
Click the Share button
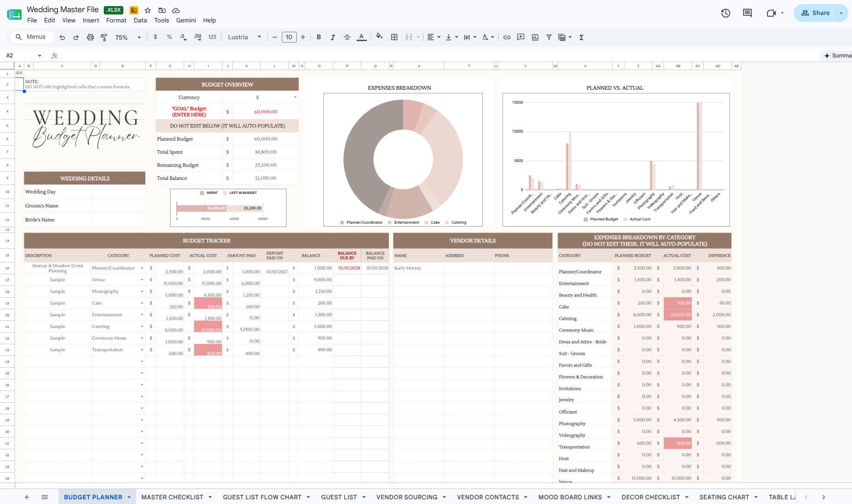pos(815,13)
